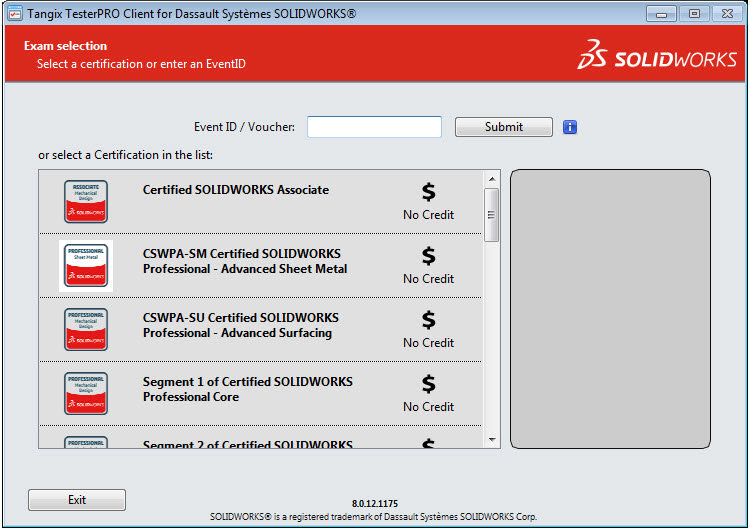
Task: Minimize the TesterPRO window
Action: click(x=661, y=14)
